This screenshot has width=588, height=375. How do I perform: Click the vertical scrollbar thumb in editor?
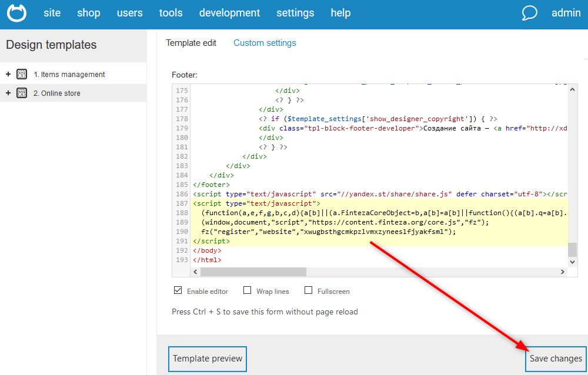click(x=572, y=250)
